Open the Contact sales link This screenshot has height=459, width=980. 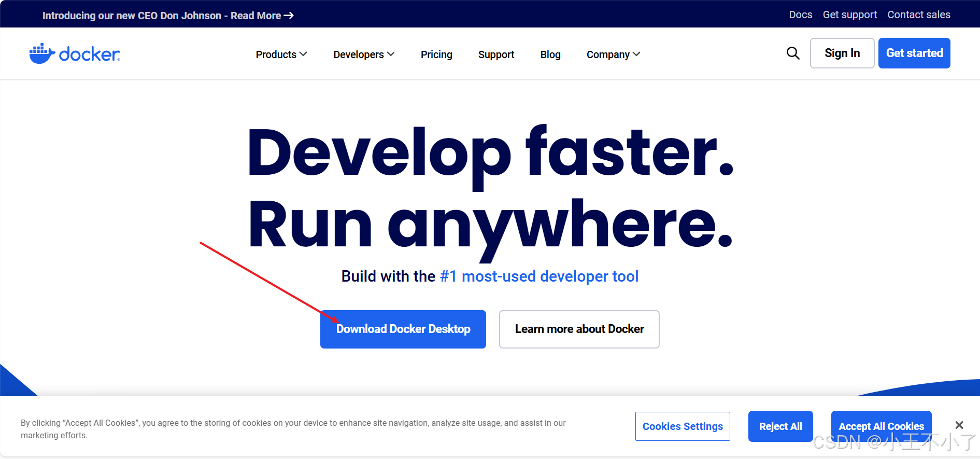pyautogui.click(x=919, y=15)
